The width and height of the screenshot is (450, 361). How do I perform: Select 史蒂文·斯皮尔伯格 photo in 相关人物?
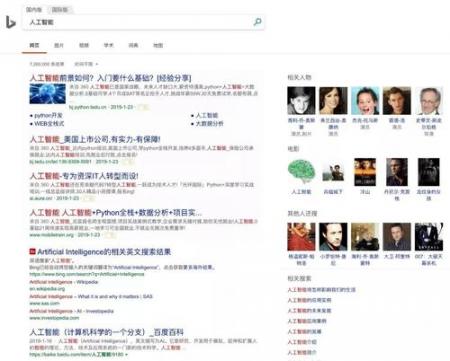pos(429,101)
